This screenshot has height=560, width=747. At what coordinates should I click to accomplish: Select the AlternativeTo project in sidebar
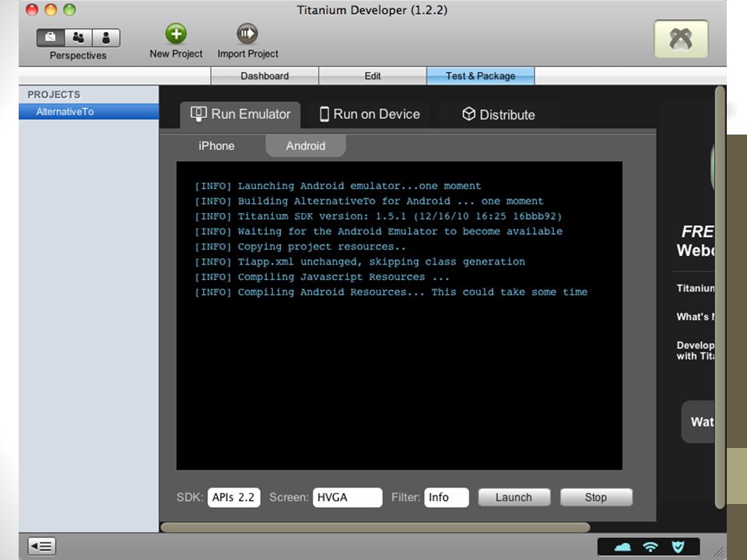(89, 111)
